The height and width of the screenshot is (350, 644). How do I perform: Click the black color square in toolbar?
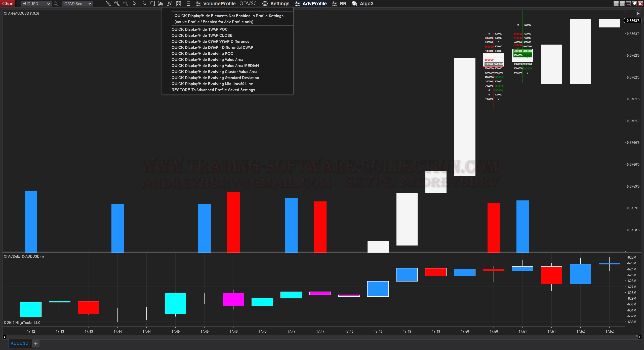(x=100, y=4)
